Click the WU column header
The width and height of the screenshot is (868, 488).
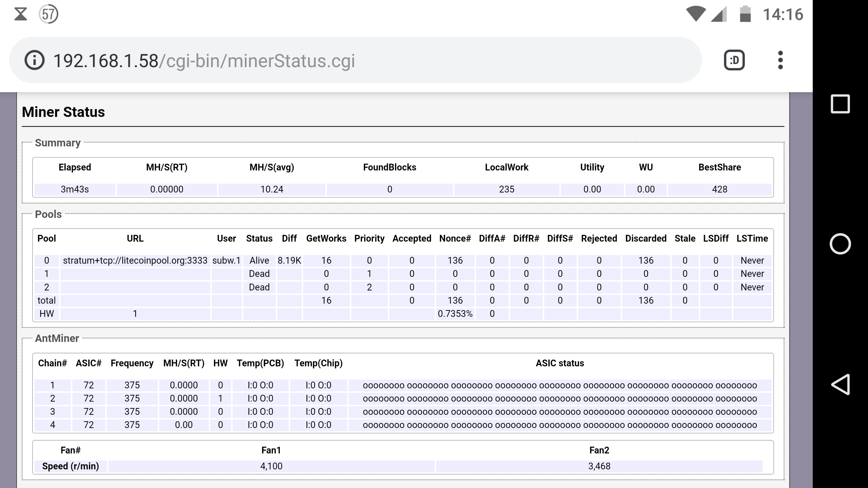pos(646,167)
